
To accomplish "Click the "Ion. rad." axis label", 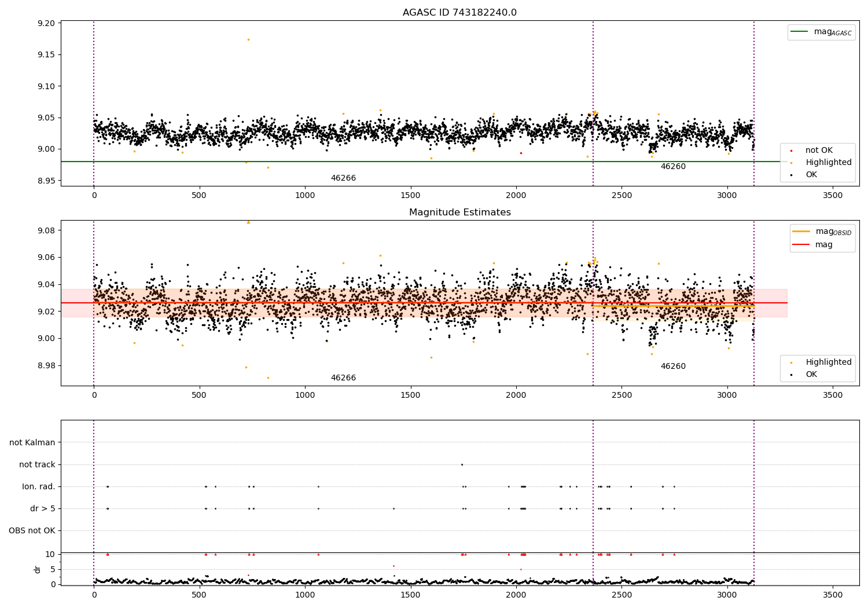I will click(x=39, y=487).
